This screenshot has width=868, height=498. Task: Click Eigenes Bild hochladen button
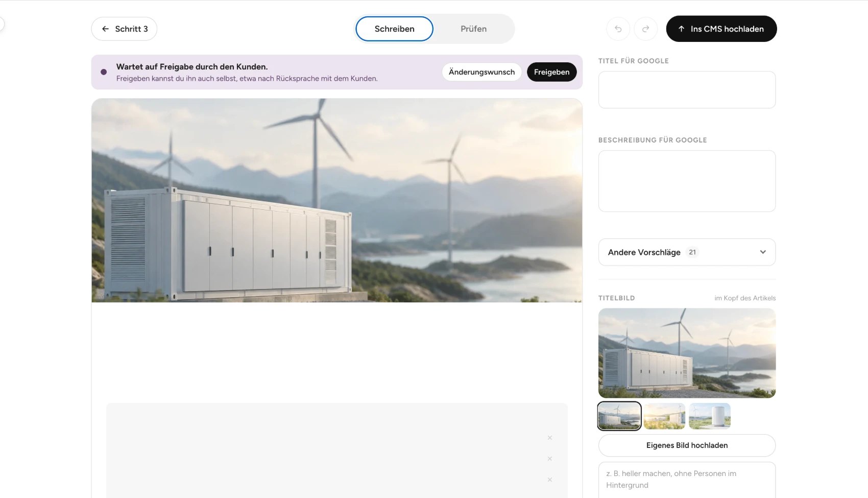coord(687,445)
